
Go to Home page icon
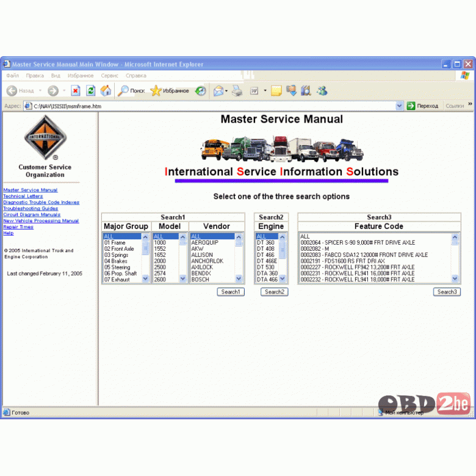(x=106, y=90)
